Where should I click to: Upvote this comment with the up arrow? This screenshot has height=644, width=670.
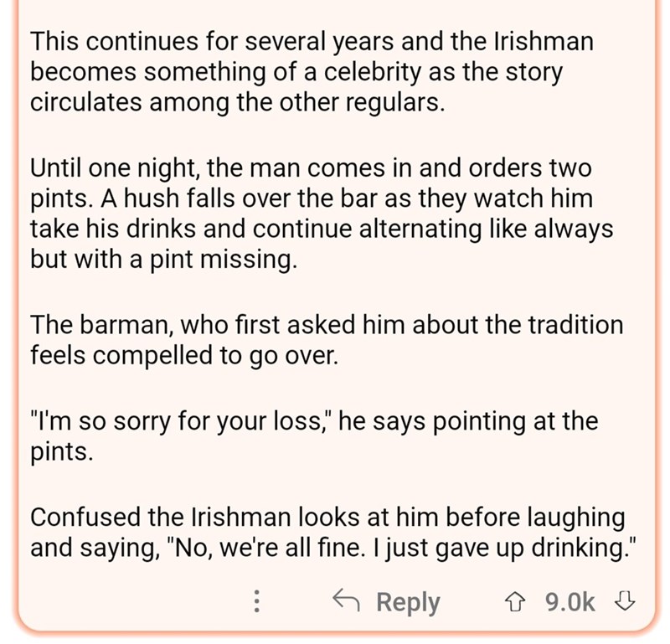(x=515, y=601)
